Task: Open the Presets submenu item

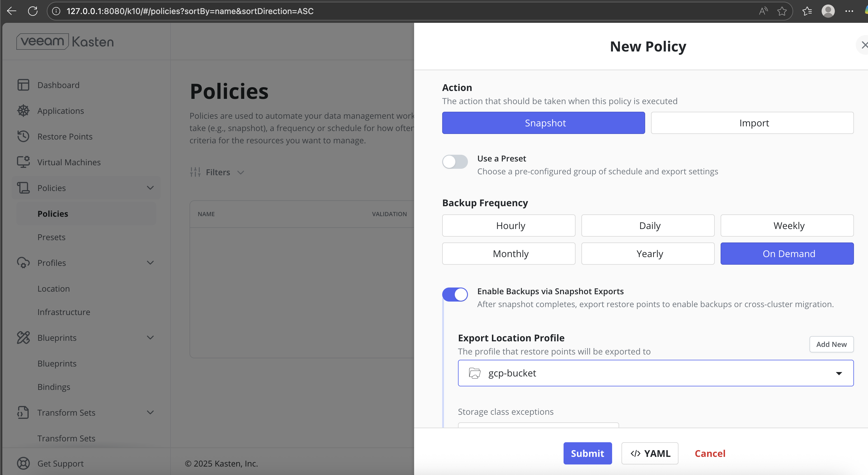Action: click(51, 237)
